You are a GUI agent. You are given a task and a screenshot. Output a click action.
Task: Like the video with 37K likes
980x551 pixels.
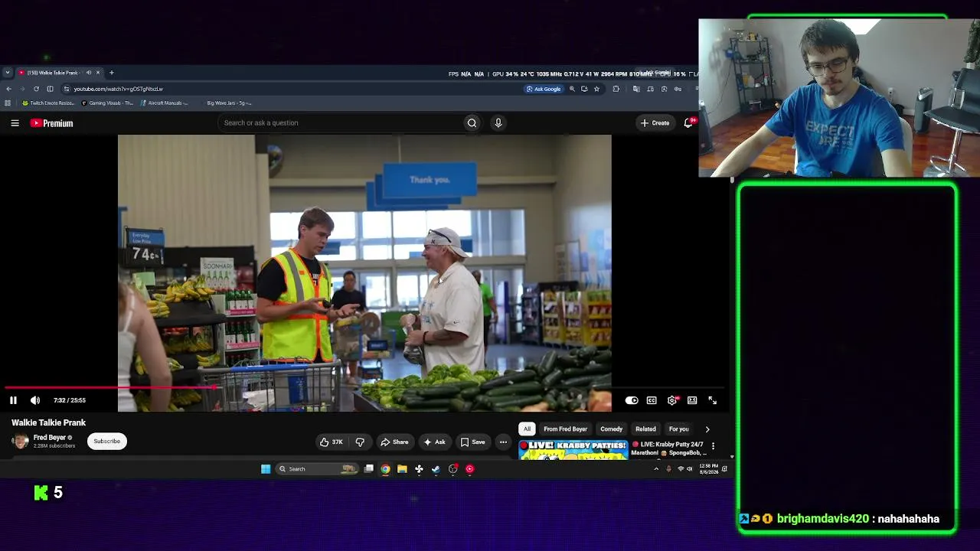(x=332, y=442)
